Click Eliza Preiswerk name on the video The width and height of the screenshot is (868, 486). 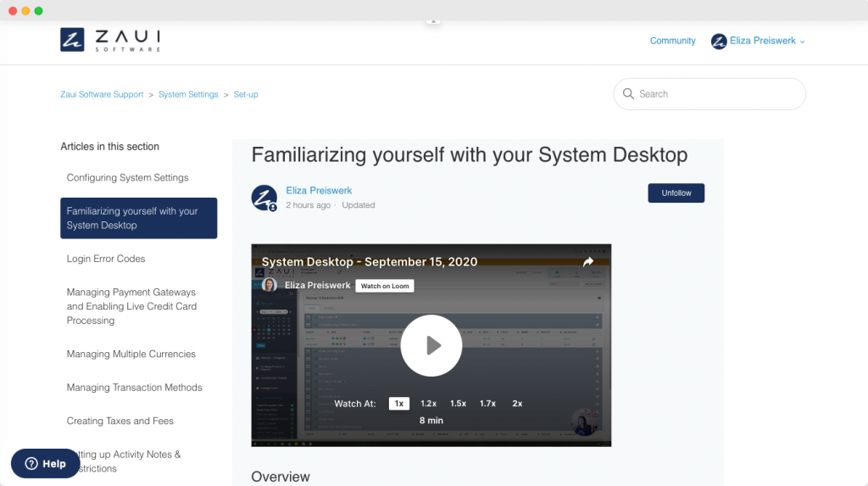(x=317, y=285)
